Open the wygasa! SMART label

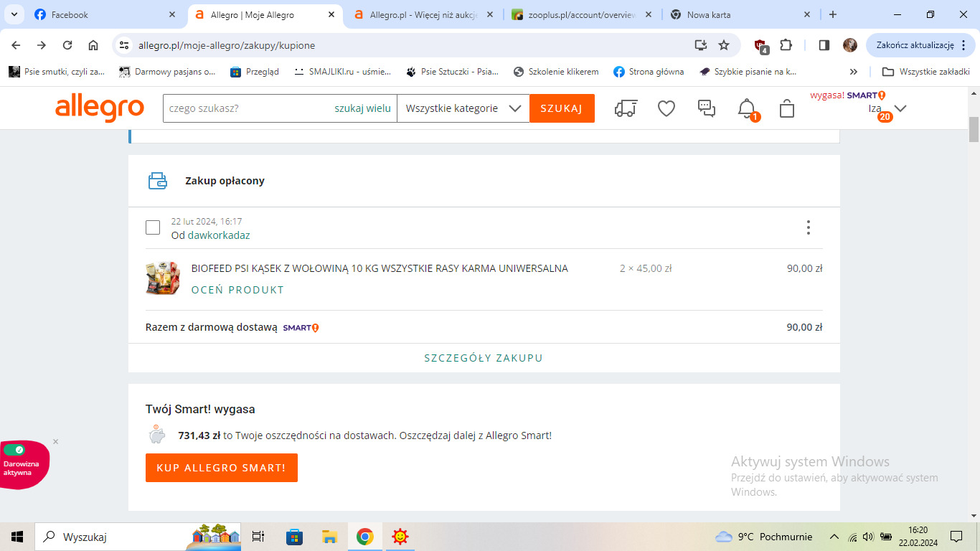[847, 95]
